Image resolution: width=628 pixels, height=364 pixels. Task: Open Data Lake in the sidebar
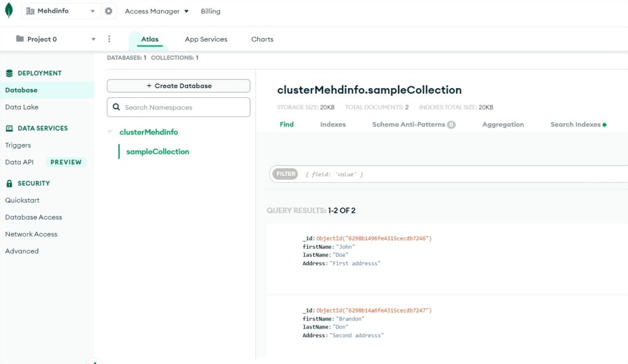(21, 107)
